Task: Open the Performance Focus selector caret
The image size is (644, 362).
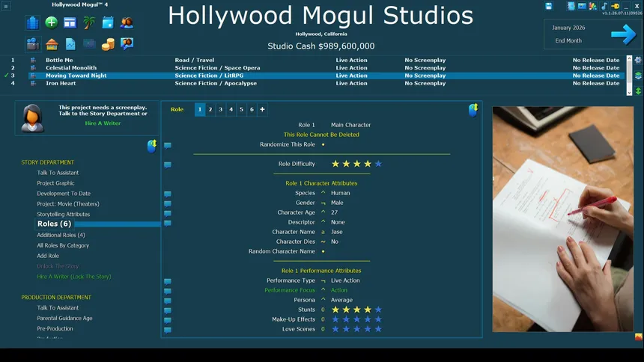Action: point(323,289)
